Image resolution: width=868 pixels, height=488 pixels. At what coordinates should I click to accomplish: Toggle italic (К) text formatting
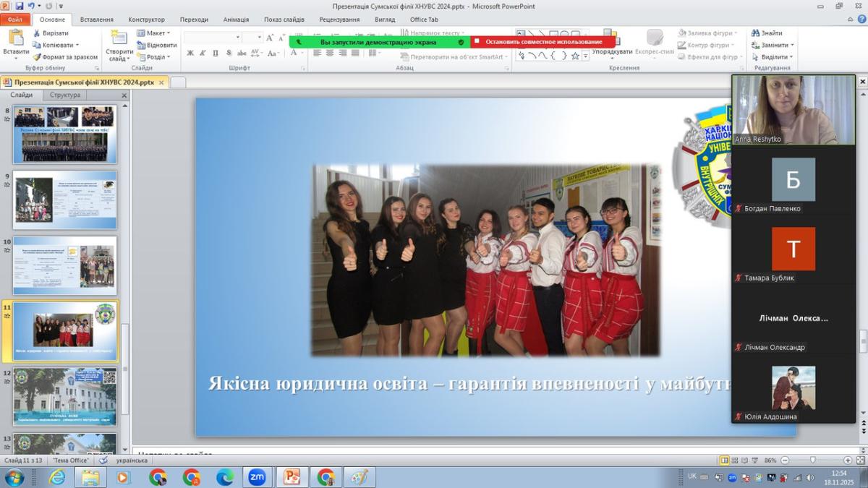[203, 53]
